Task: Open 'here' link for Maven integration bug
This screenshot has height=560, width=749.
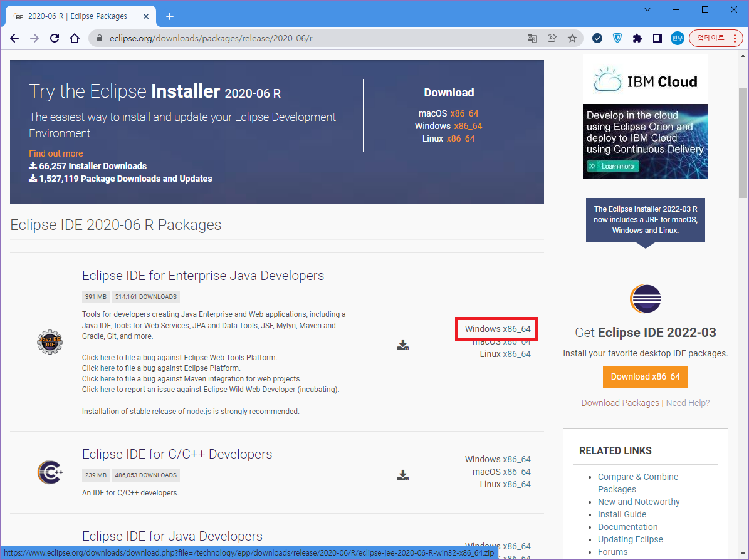Action: pos(107,378)
